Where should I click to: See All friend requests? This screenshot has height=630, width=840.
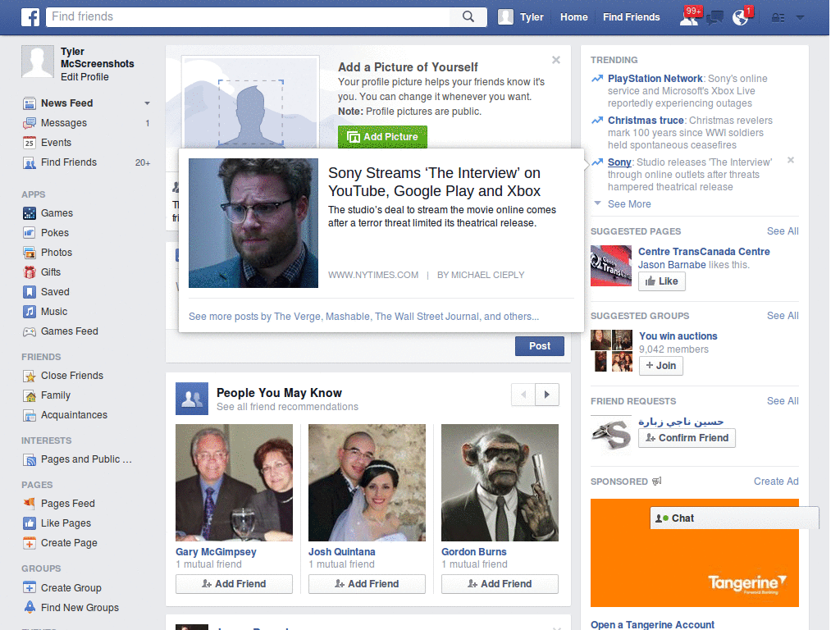[783, 401]
